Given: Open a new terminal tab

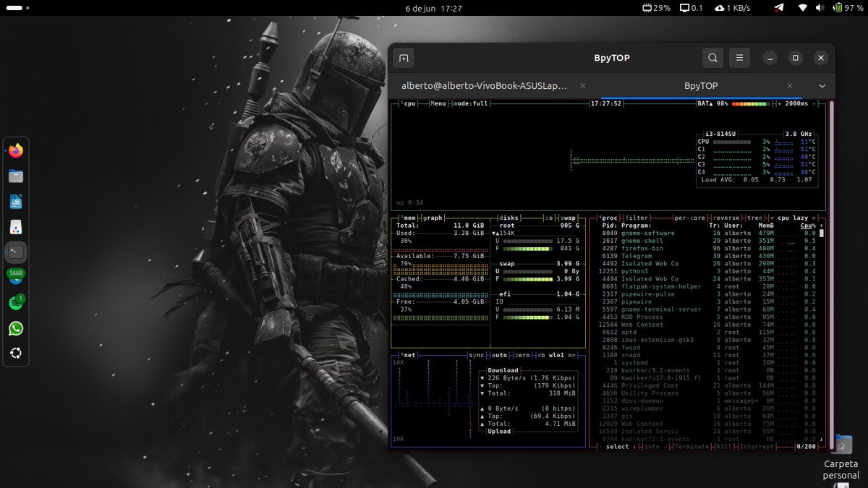Looking at the screenshot, I should point(404,58).
